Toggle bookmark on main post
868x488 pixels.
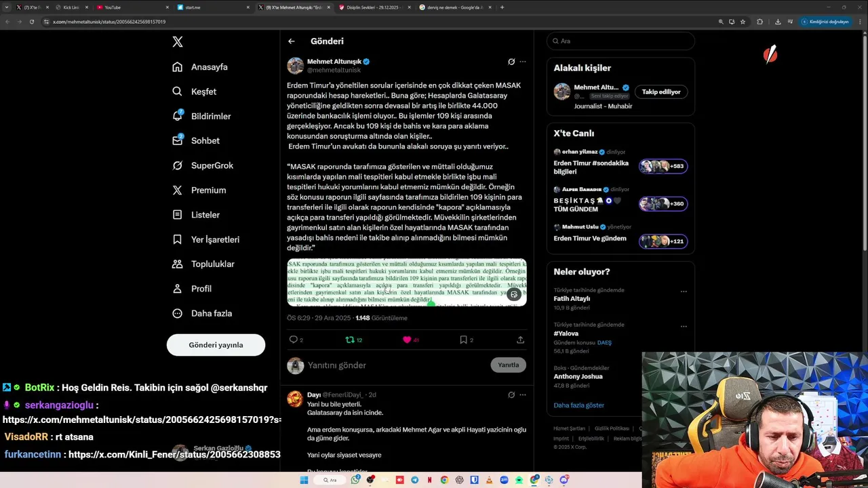point(463,340)
